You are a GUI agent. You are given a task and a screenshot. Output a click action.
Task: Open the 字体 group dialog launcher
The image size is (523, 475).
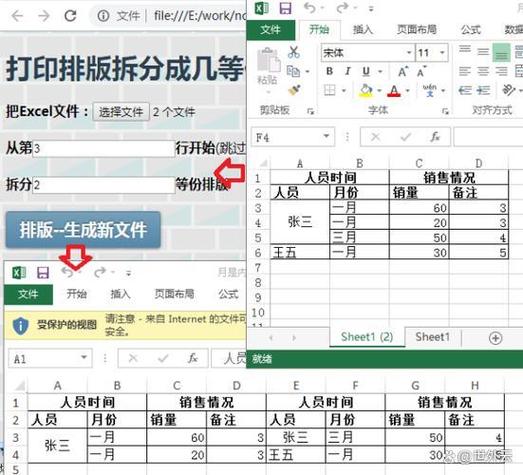click(x=445, y=111)
